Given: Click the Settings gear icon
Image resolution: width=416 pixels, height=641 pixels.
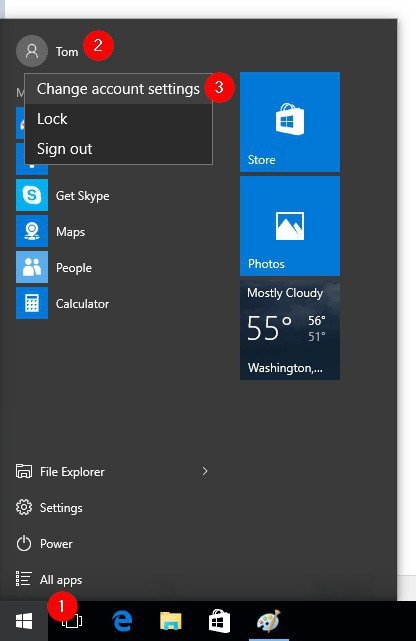Looking at the screenshot, I should (24, 507).
